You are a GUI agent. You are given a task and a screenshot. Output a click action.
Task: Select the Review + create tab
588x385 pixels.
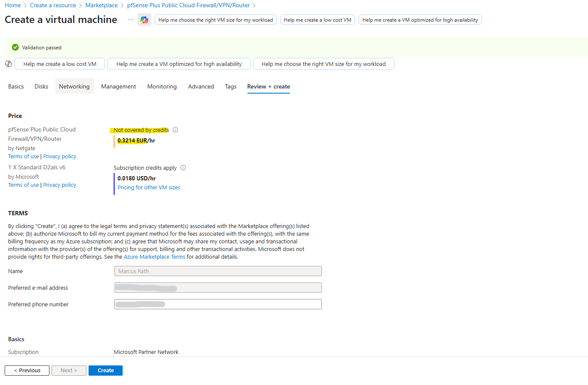[x=269, y=86]
